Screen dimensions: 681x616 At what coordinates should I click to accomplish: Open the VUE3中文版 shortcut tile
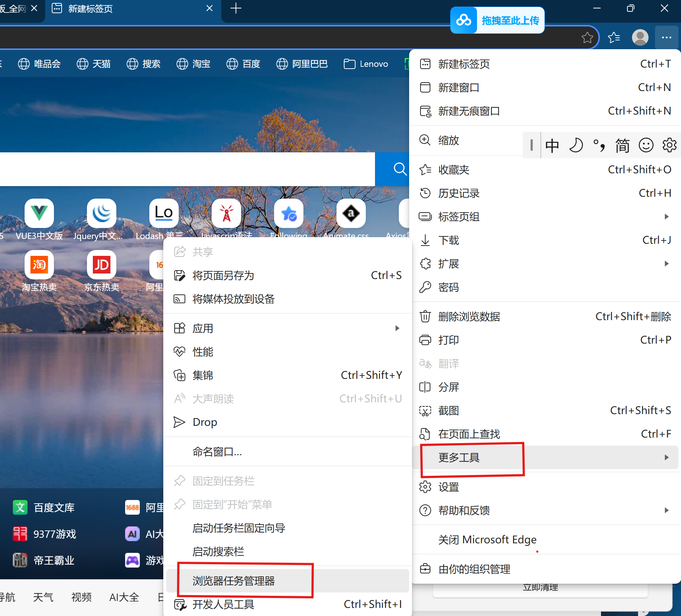point(39,213)
